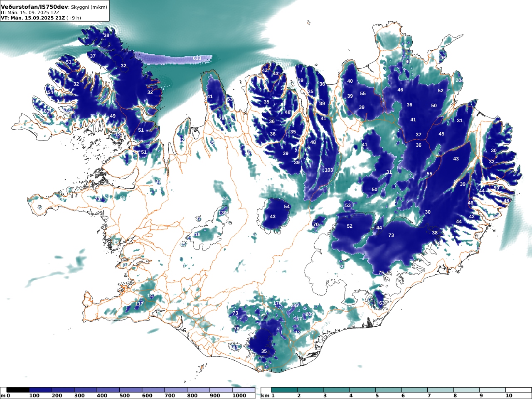Click the '70' visibility value
The width and height of the screenshot is (532, 399).
(x=316, y=224)
